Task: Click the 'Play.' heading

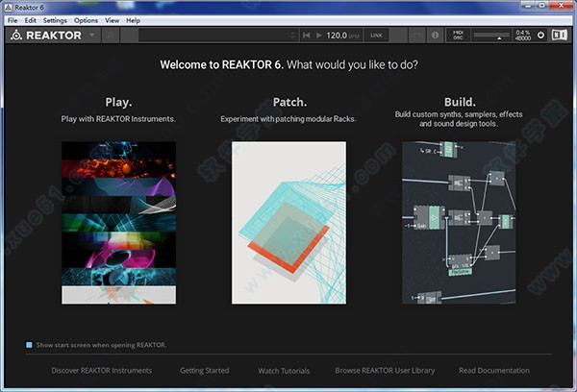Action: click(118, 102)
